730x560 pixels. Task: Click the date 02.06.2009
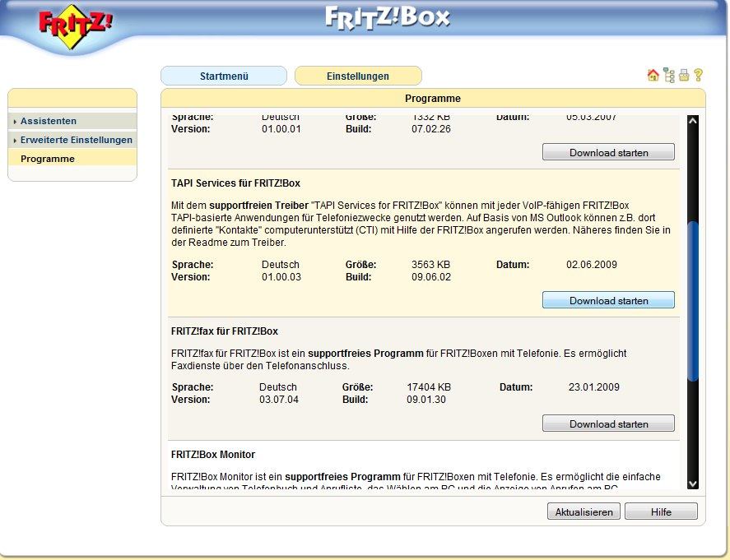[591, 265]
